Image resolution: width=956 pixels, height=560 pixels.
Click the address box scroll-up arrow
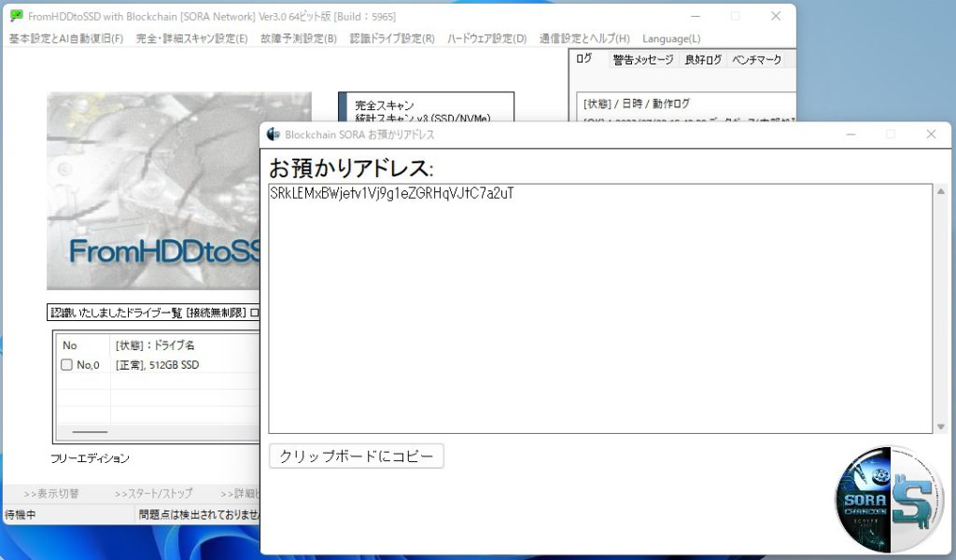pyautogui.click(x=941, y=191)
